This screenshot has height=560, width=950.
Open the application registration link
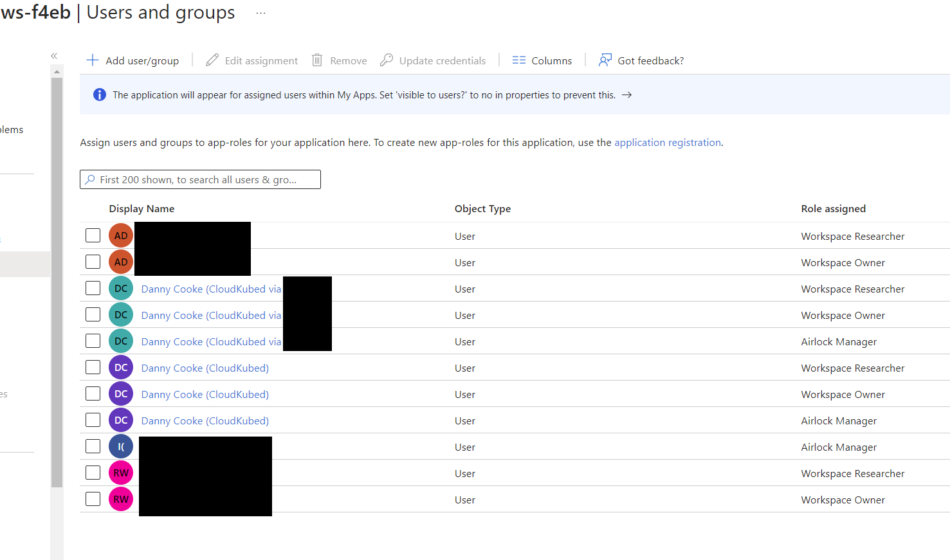click(x=667, y=142)
